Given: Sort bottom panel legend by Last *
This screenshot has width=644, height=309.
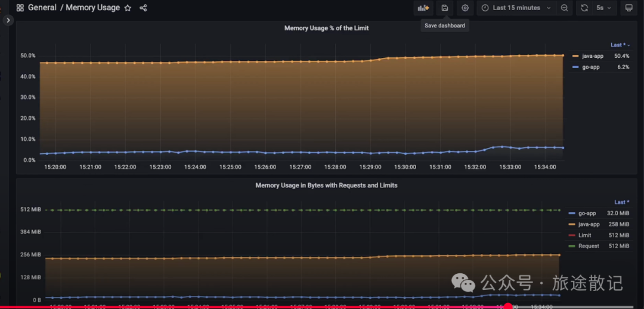Looking at the screenshot, I should (621, 202).
